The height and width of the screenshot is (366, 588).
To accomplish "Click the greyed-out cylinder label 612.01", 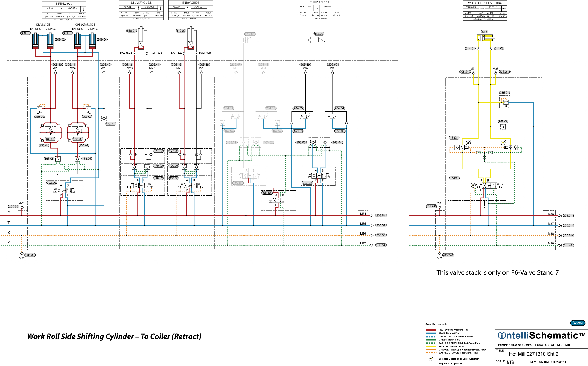I will (x=250, y=34).
